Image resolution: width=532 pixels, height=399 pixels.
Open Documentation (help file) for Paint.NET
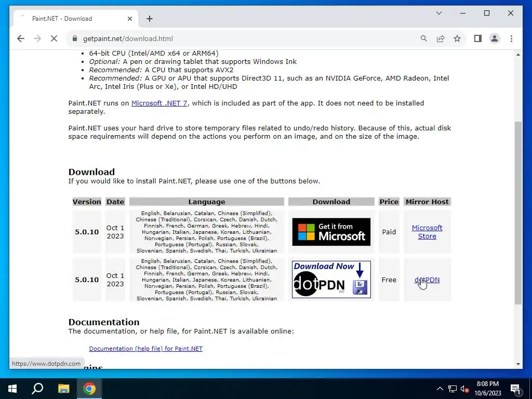(145, 349)
